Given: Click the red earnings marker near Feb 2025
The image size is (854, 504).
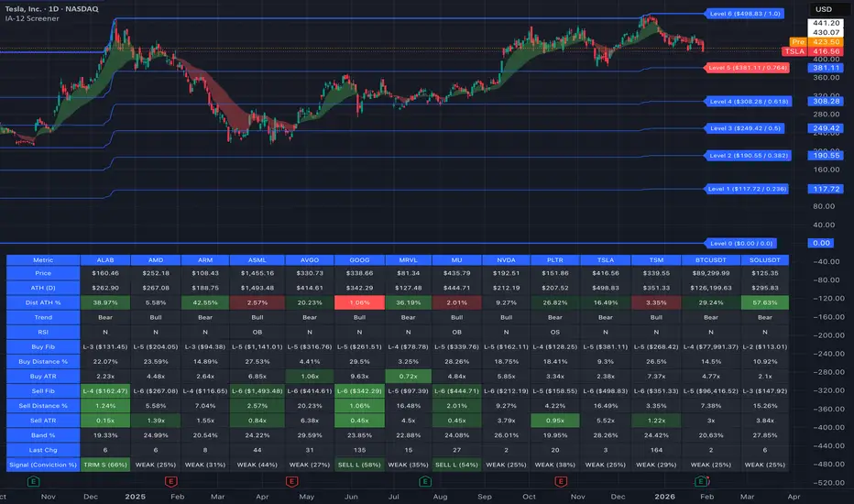Looking at the screenshot, I should (x=171, y=482).
